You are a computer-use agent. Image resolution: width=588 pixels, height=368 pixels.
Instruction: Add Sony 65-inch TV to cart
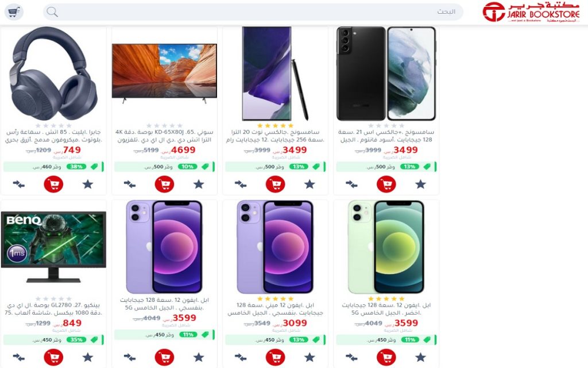pos(164,184)
